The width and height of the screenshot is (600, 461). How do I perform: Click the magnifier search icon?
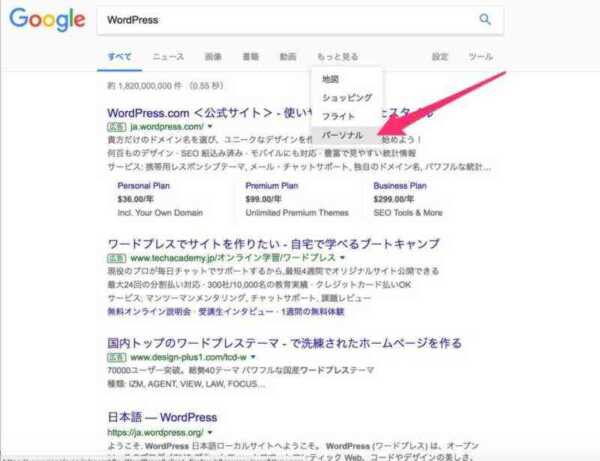[x=485, y=19]
